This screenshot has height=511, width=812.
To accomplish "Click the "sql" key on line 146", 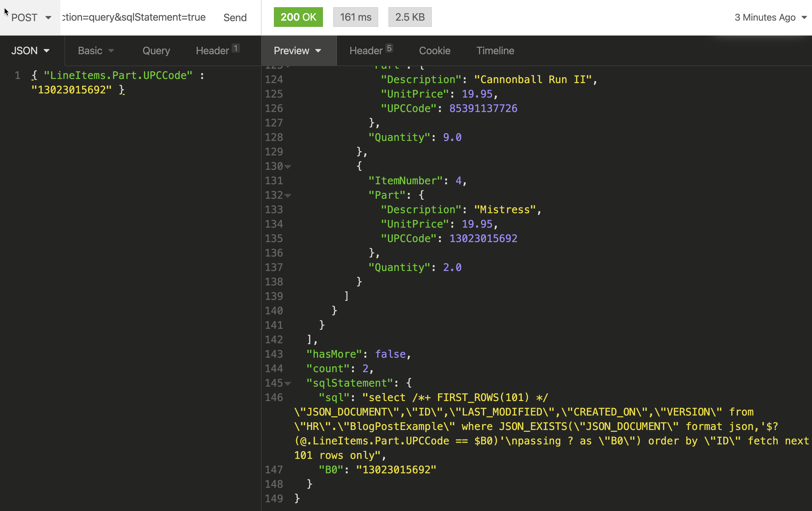I will coord(334,398).
